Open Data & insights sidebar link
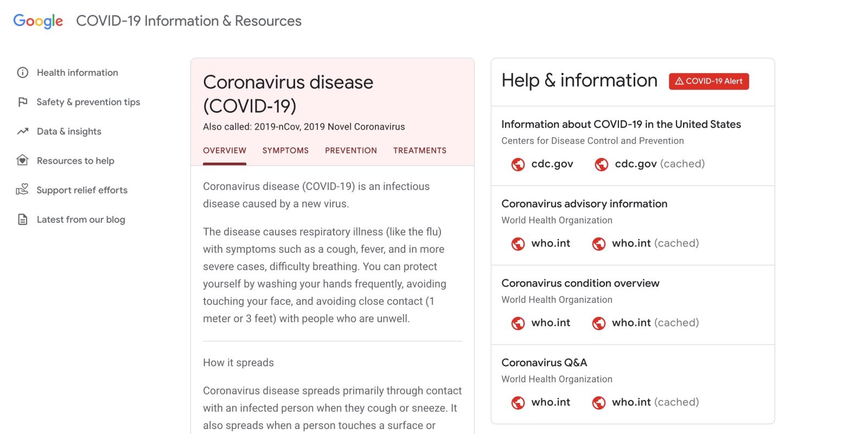The height and width of the screenshot is (434, 868). click(69, 131)
